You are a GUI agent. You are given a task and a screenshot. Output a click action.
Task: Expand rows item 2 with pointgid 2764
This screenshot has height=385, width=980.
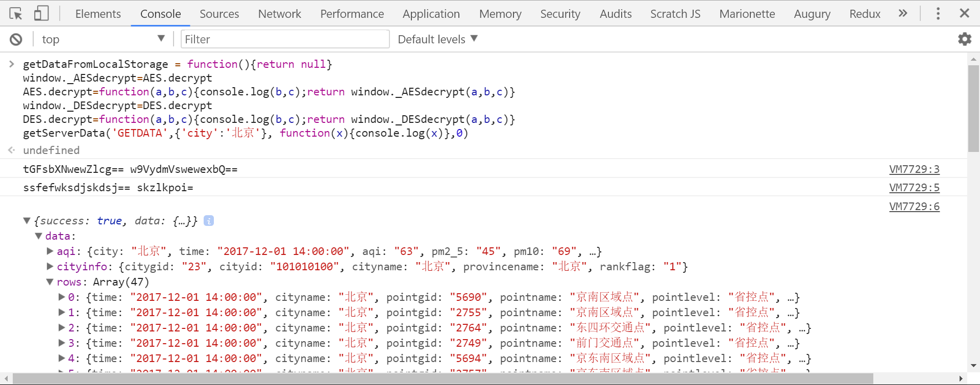click(x=62, y=327)
